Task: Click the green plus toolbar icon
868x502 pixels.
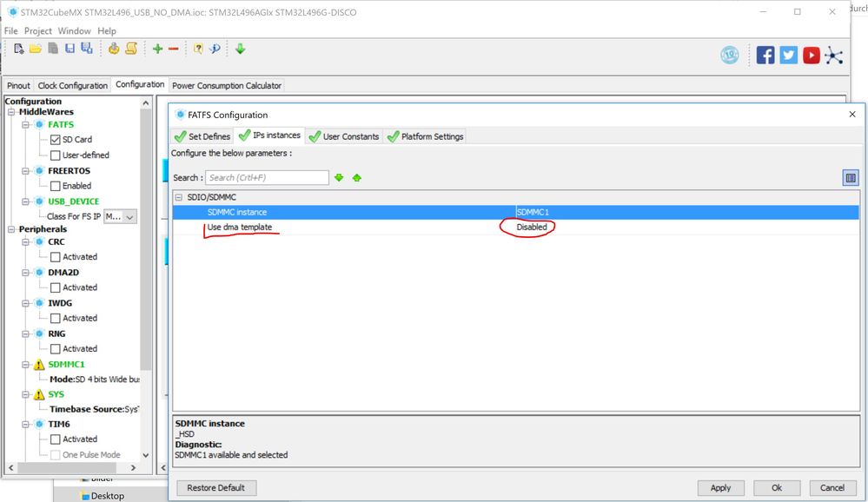Action: [x=158, y=49]
